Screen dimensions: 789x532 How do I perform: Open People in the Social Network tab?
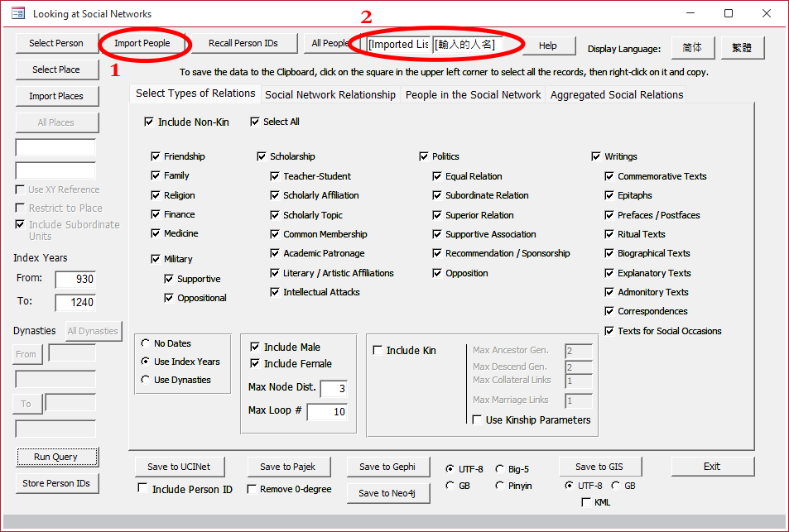pyautogui.click(x=473, y=94)
